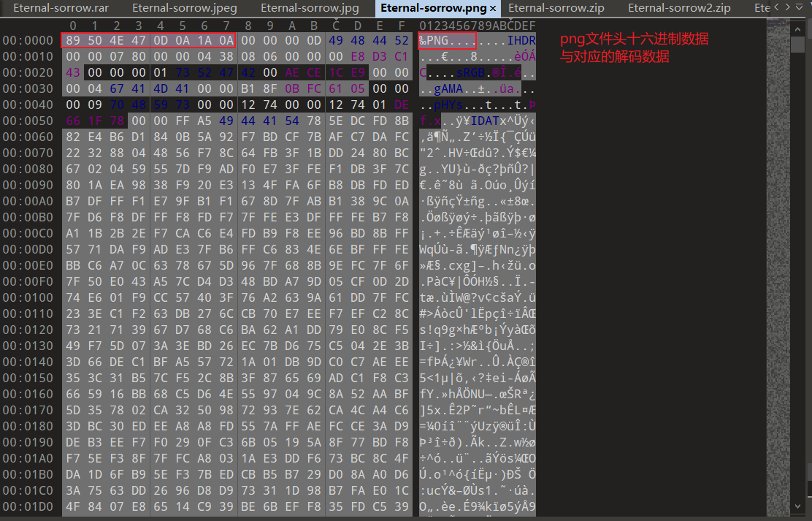Click the vertical scrollbar thumb
This screenshot has width=812, height=521.
tap(797, 44)
